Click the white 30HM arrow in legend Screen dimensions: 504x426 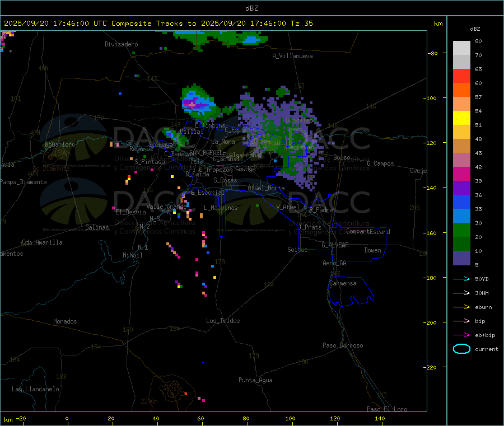click(x=461, y=293)
